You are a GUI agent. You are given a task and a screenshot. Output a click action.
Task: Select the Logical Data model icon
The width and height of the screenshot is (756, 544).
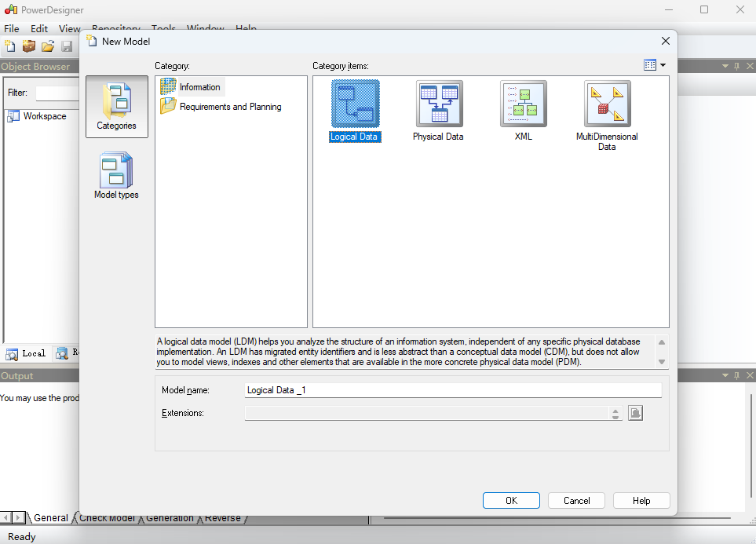[355, 104]
